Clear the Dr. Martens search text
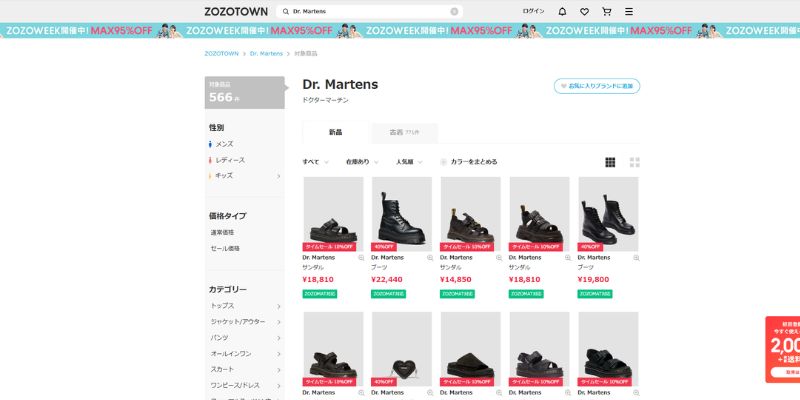The width and height of the screenshot is (800, 400). [x=454, y=11]
